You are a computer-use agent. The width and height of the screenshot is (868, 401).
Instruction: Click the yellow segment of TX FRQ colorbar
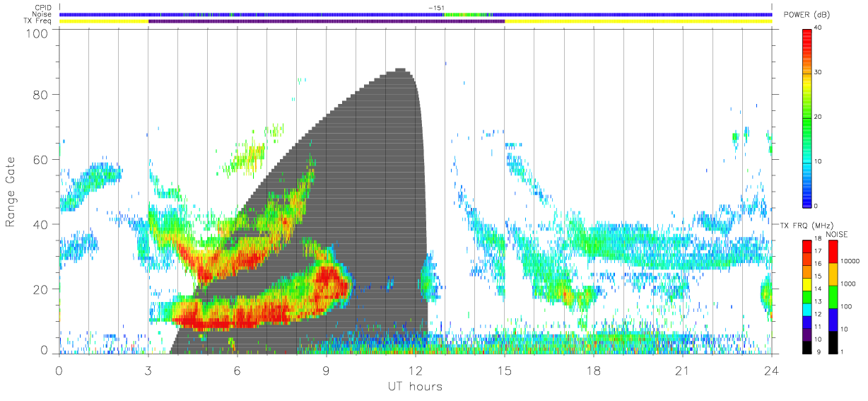(x=807, y=284)
